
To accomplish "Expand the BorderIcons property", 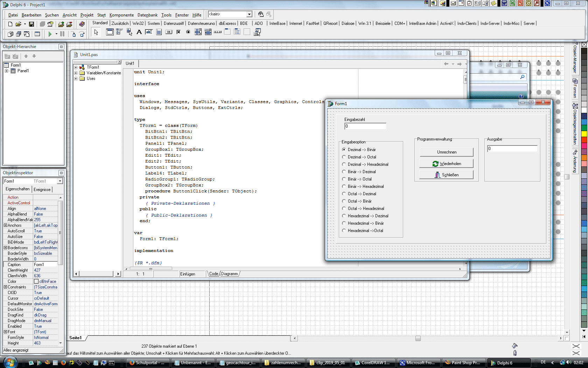I will 5,248.
